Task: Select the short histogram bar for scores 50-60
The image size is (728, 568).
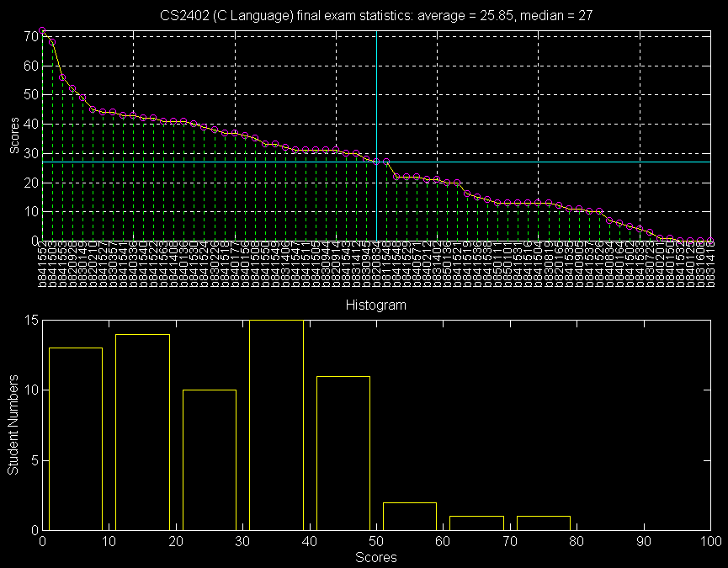Action: pos(410,516)
